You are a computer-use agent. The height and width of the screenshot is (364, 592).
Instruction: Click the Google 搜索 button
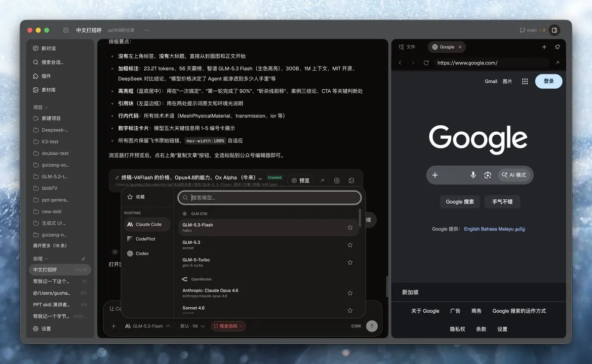tap(460, 202)
